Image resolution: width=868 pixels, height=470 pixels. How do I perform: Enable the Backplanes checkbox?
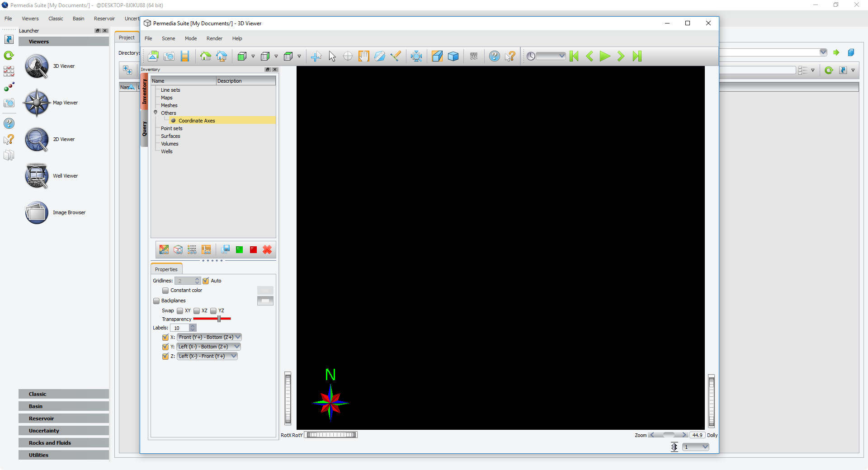tap(156, 301)
